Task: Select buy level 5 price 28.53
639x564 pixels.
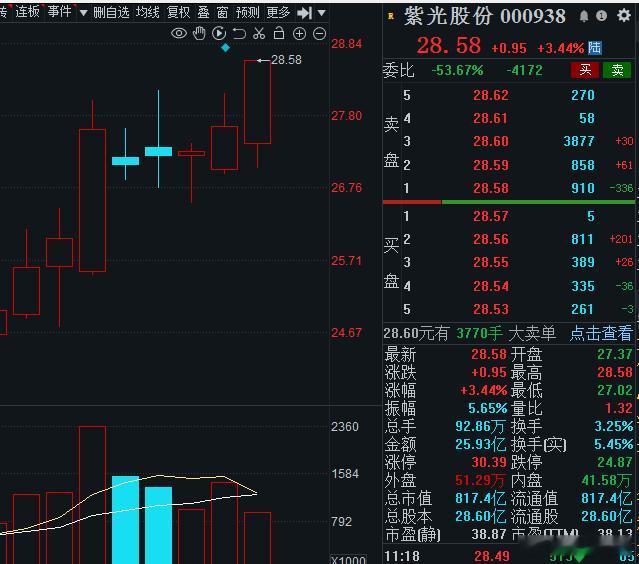Action: point(491,309)
